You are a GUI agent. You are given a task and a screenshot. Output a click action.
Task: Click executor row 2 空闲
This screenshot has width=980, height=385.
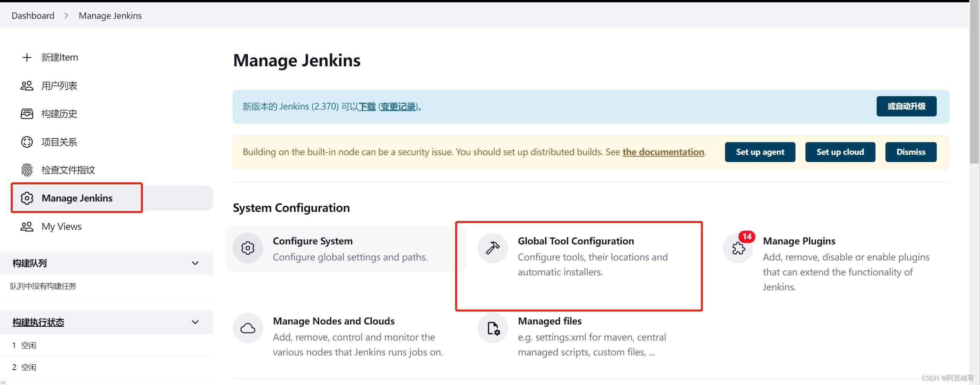106,367
